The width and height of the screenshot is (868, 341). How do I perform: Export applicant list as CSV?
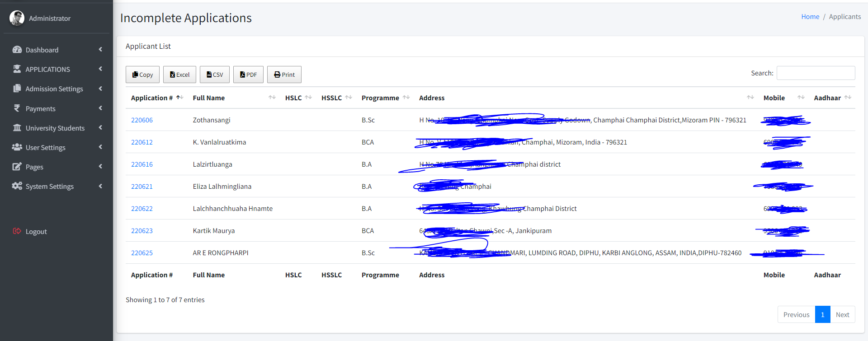click(215, 75)
